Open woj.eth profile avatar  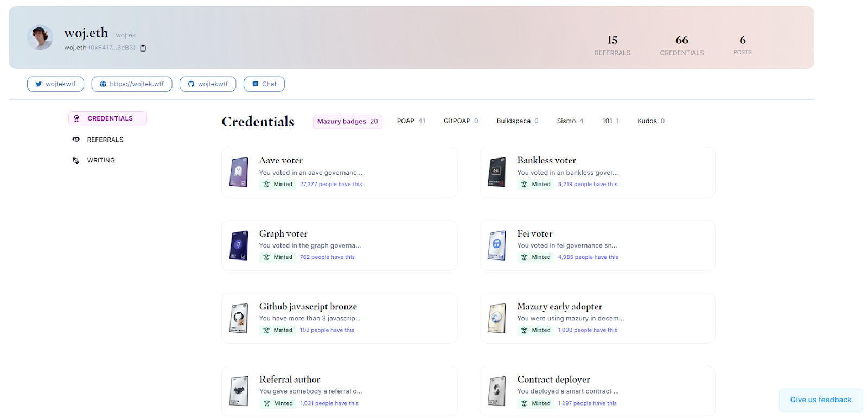pos(40,37)
